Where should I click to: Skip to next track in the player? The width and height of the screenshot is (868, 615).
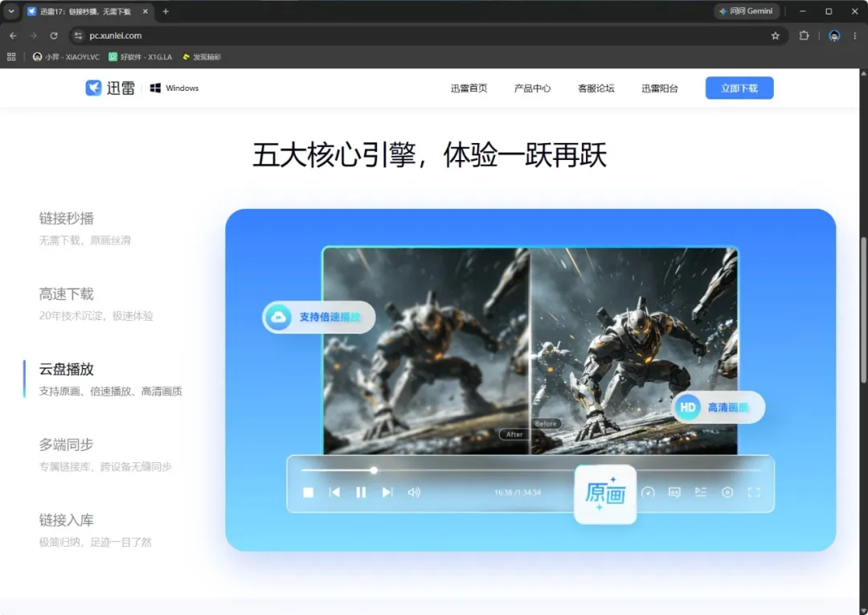[x=387, y=492]
